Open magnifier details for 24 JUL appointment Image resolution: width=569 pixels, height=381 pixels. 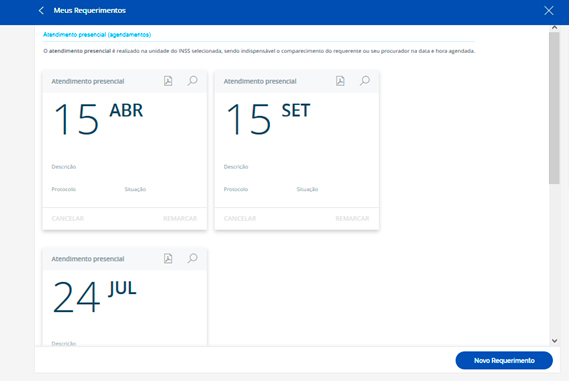point(192,258)
